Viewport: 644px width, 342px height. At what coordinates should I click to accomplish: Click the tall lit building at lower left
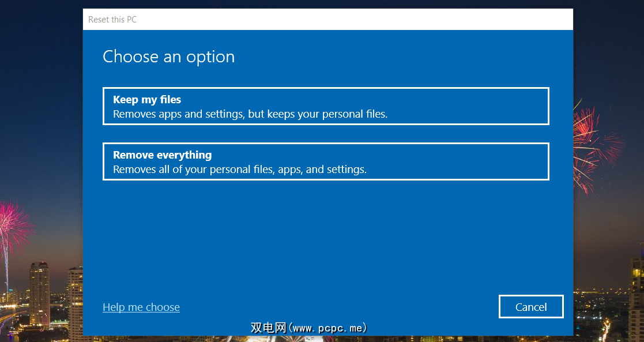tap(39, 294)
